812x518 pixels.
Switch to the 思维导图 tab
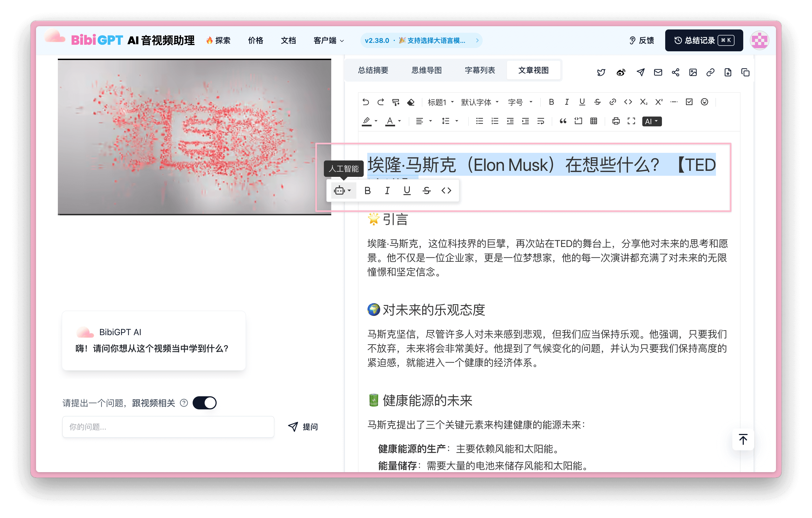click(426, 70)
